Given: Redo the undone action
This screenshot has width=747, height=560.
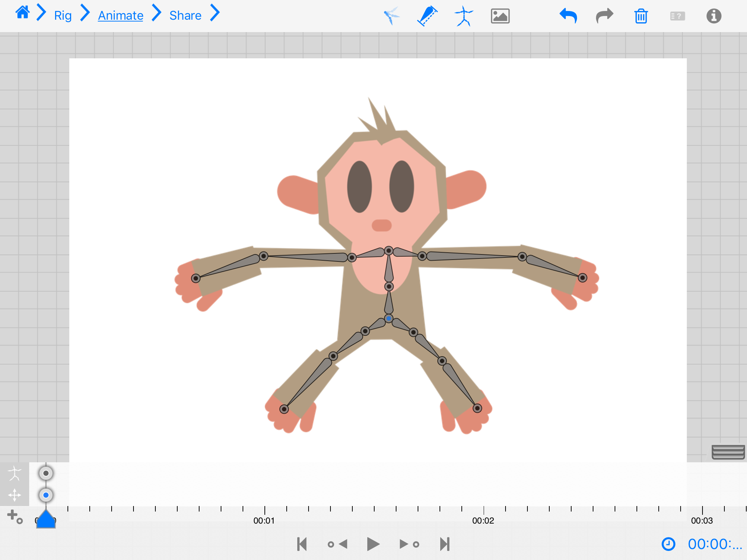Looking at the screenshot, I should 604,16.
